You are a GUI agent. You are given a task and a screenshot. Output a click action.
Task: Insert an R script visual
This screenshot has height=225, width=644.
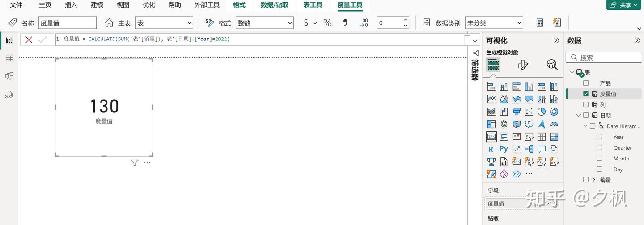[x=491, y=149]
